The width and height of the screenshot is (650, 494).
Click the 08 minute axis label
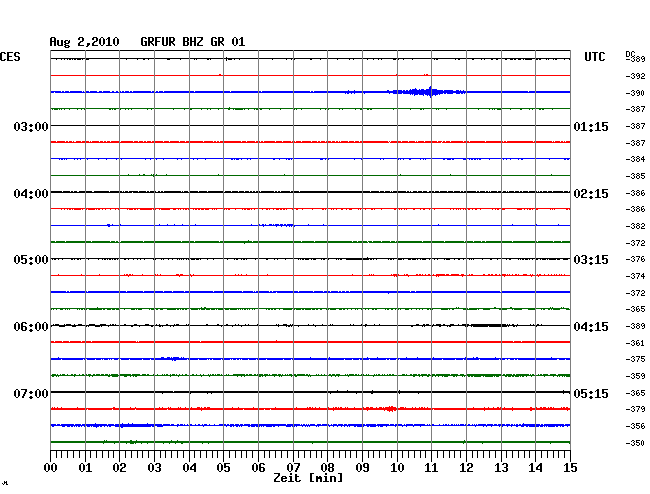tap(327, 468)
